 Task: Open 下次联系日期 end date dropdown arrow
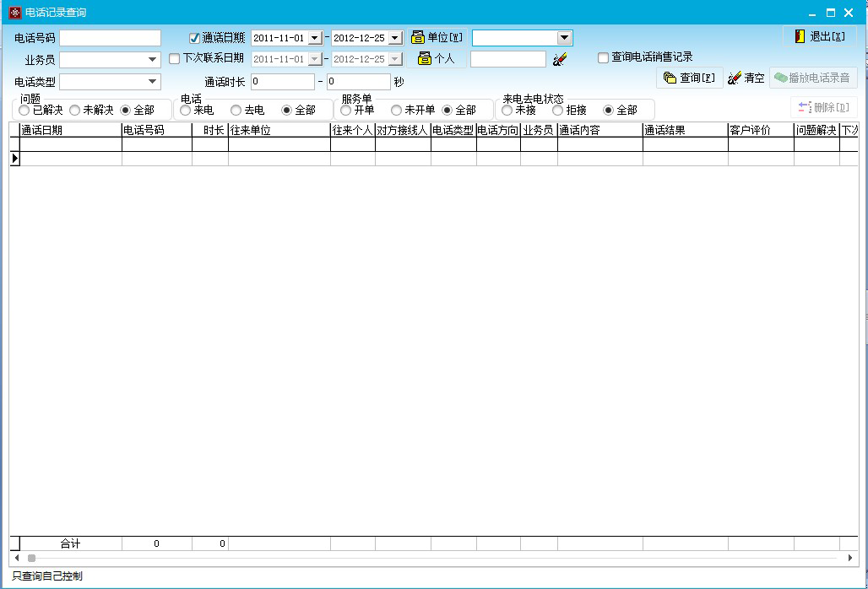[x=395, y=58]
